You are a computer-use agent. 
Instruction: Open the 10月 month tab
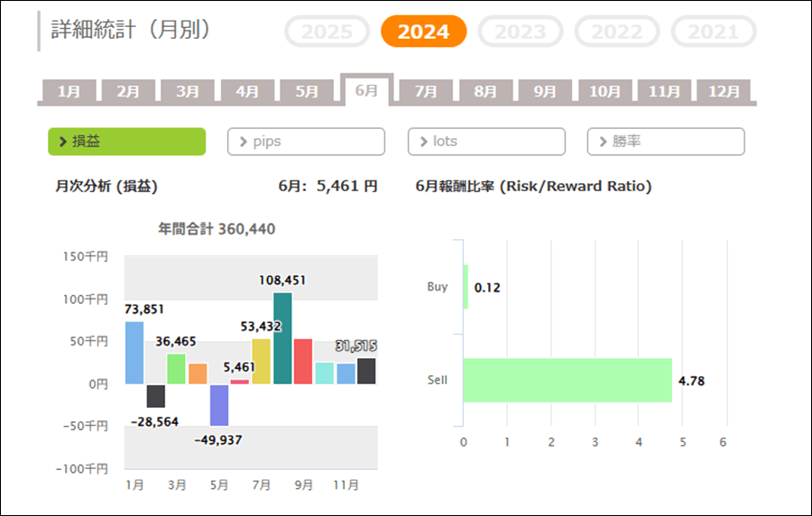coord(604,92)
